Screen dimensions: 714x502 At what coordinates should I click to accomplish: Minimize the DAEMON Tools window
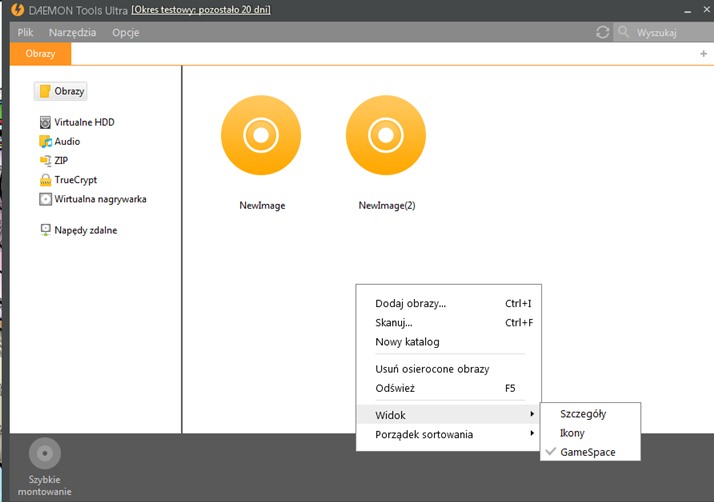click(x=688, y=11)
